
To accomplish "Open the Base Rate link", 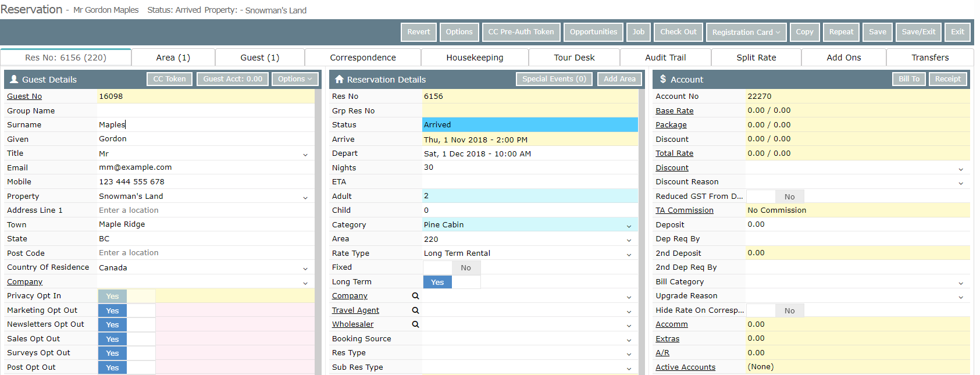I will tap(675, 111).
